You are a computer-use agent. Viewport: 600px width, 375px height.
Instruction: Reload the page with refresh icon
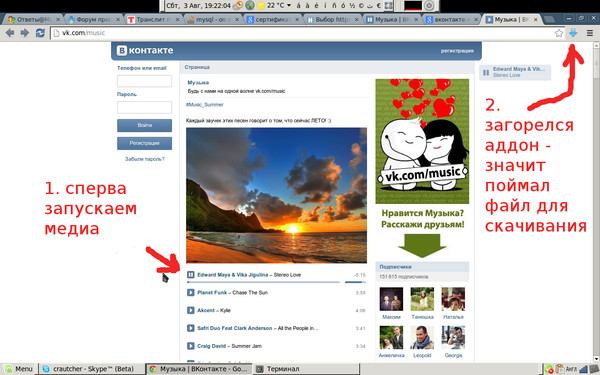tap(40, 33)
